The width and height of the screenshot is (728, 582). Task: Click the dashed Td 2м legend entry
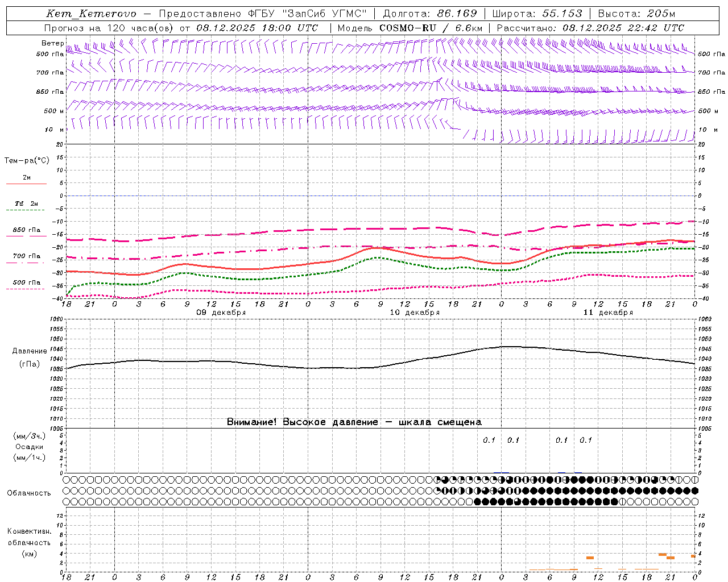click(26, 207)
